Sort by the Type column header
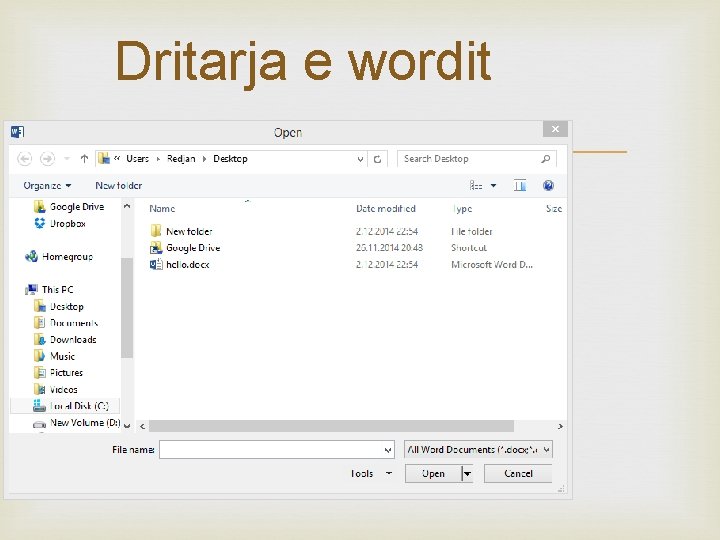 point(462,208)
